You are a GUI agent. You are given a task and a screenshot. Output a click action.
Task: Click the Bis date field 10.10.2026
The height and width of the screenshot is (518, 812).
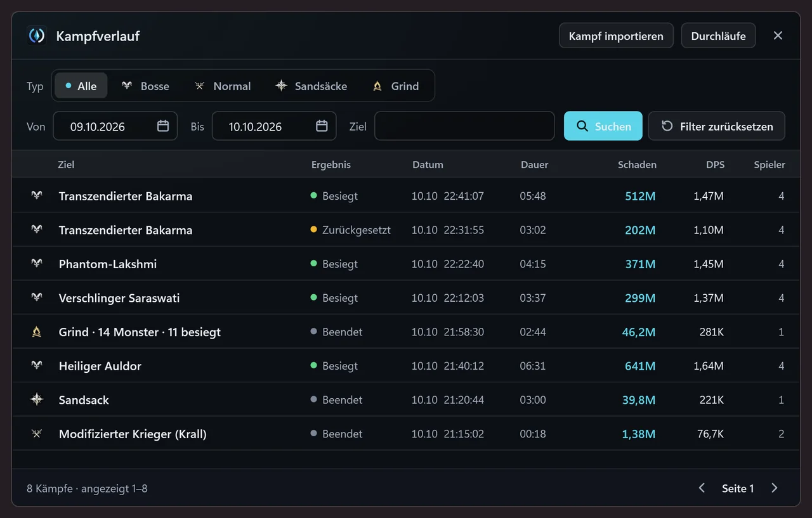[x=273, y=126]
